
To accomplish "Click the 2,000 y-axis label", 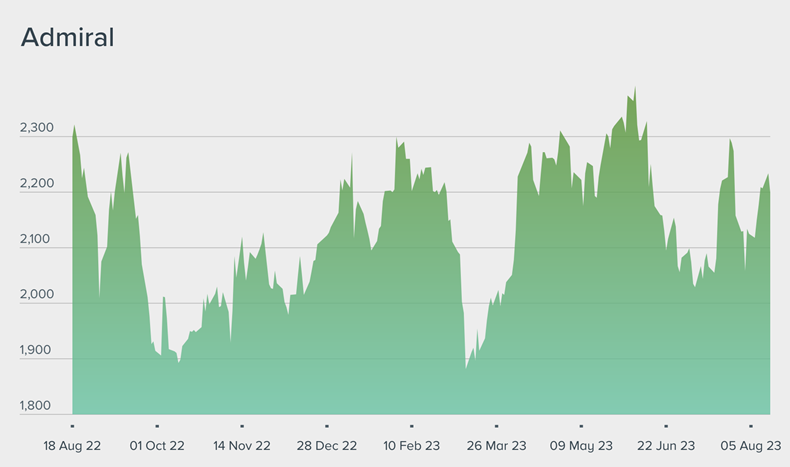I will [37, 296].
